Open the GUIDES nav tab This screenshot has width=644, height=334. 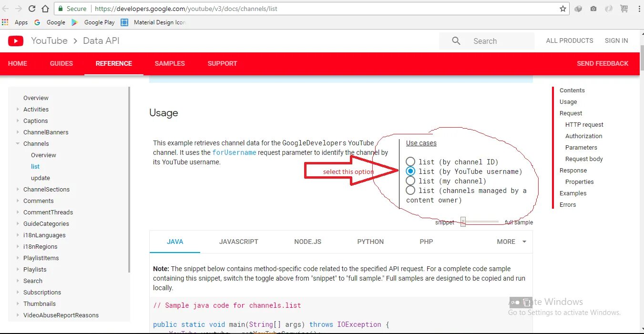tap(61, 63)
